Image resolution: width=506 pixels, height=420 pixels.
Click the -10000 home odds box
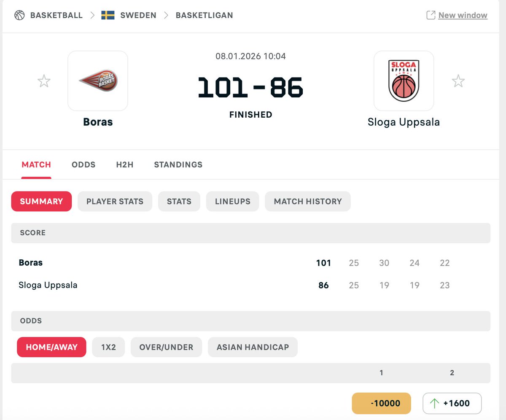382,403
